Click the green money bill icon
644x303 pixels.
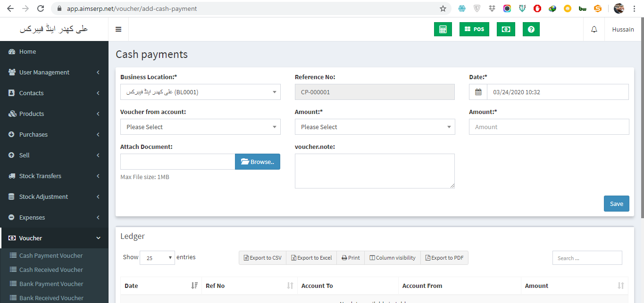[x=506, y=29]
